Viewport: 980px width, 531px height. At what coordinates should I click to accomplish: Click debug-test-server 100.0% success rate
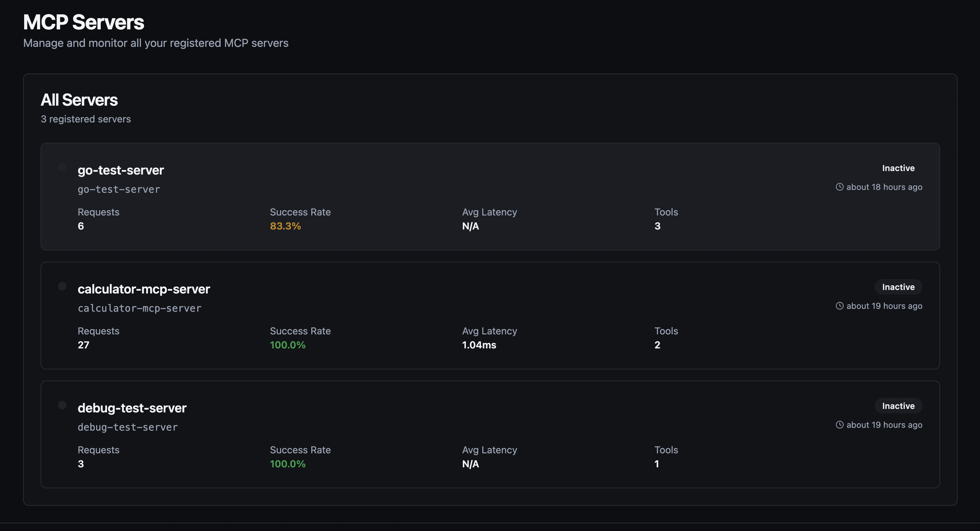pyautogui.click(x=287, y=464)
